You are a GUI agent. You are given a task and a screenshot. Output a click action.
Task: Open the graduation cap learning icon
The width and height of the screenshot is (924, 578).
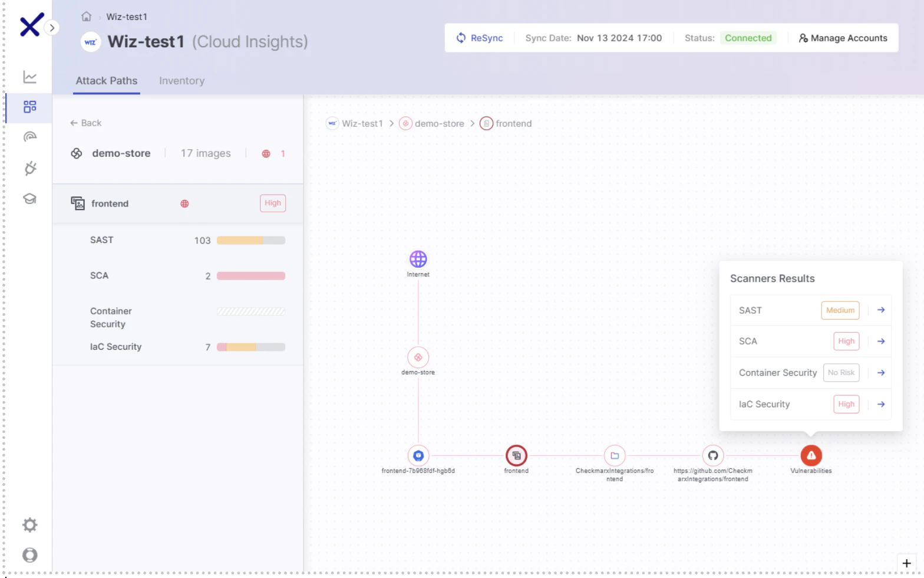30,199
